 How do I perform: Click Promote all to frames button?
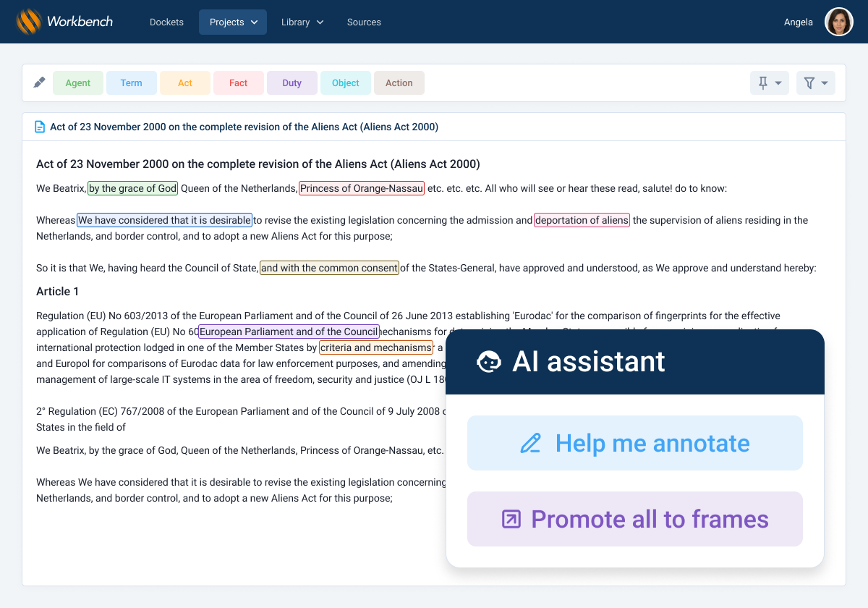click(x=634, y=519)
